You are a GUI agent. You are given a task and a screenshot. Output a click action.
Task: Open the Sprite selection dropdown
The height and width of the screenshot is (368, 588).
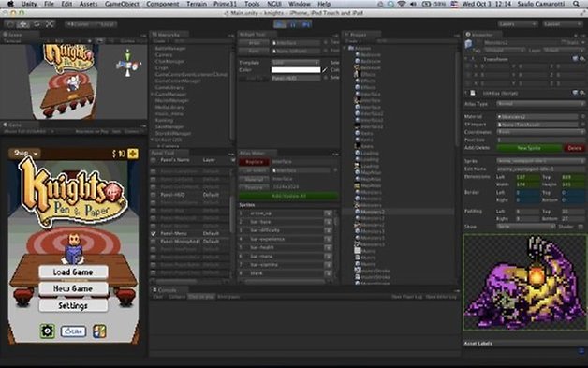pos(541,161)
